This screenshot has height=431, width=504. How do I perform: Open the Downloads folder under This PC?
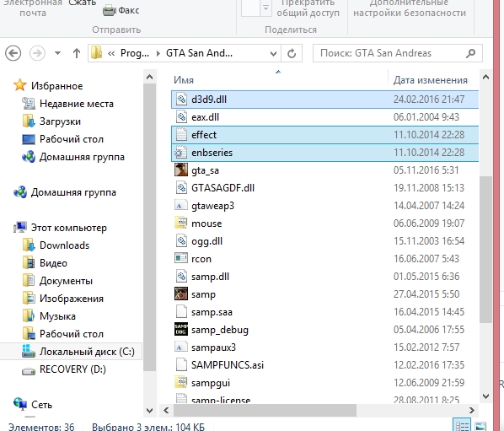[x=64, y=245]
